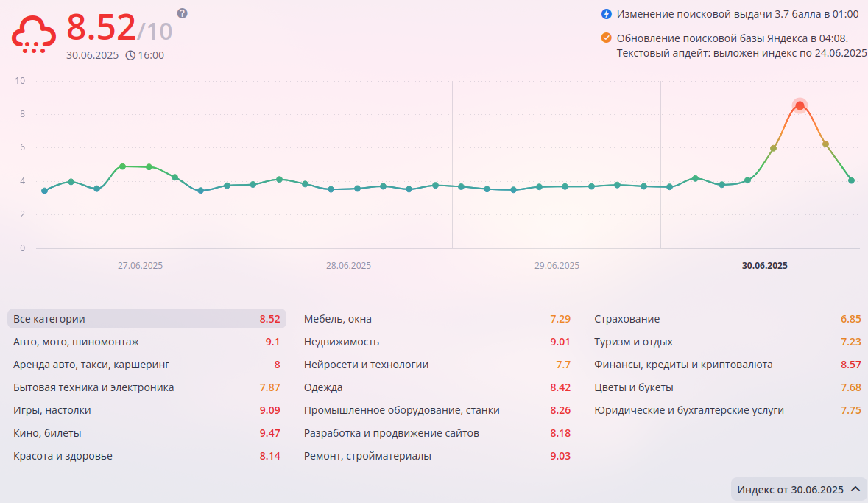This screenshot has width=868, height=503.
Task: Select the "Все категории" category
Action: click(49, 319)
